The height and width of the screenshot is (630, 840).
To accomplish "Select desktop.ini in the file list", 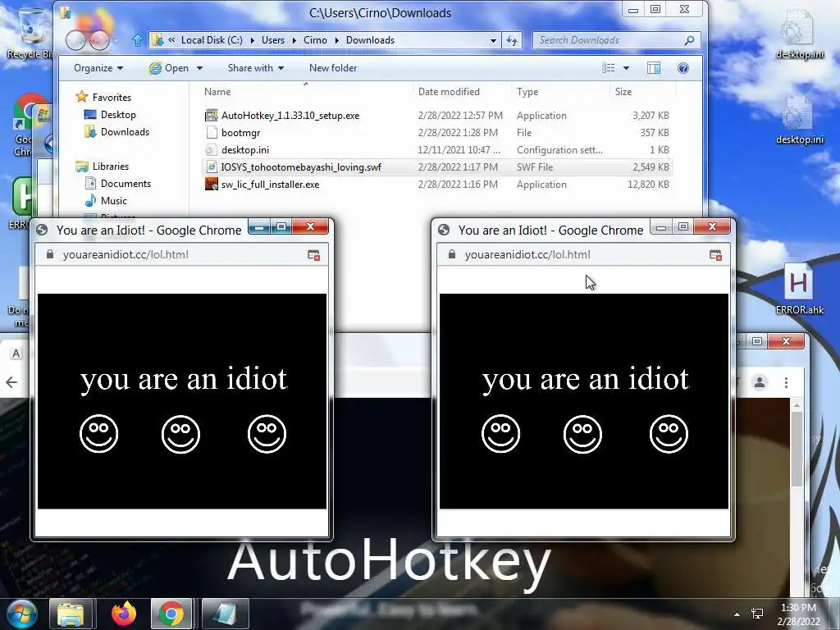I will [436, 149].
